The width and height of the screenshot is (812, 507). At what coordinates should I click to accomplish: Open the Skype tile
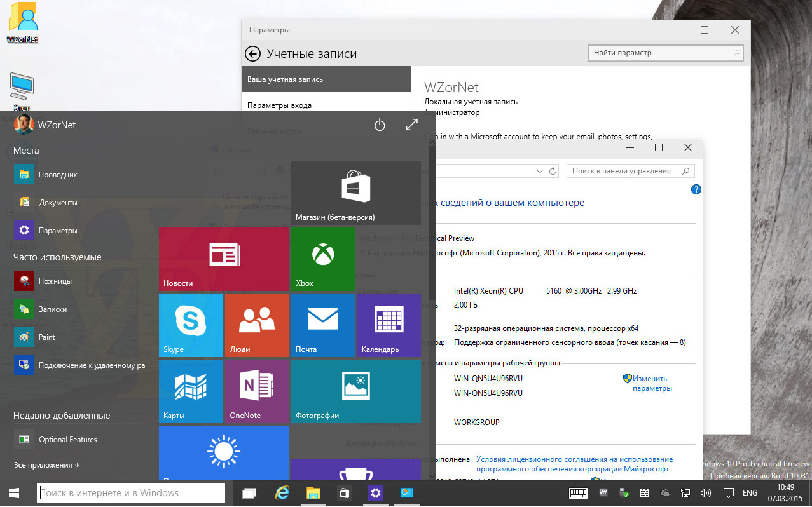tap(190, 324)
